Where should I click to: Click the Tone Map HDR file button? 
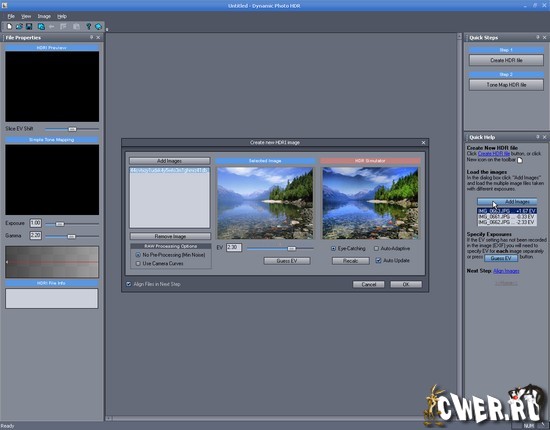click(506, 85)
